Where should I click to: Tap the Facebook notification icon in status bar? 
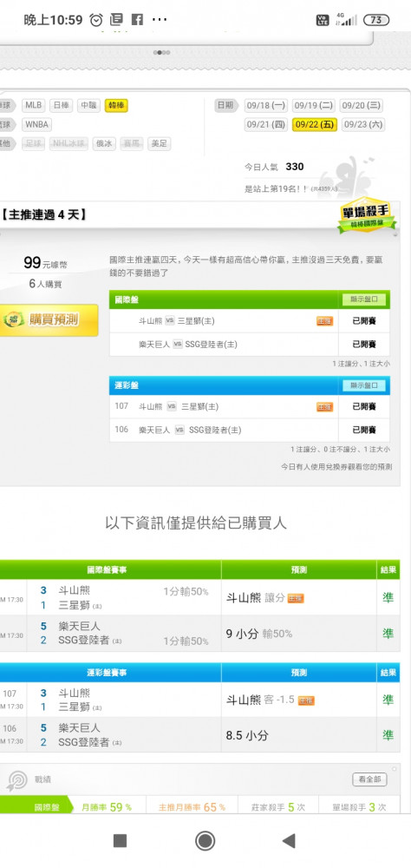pyautogui.click(x=137, y=20)
